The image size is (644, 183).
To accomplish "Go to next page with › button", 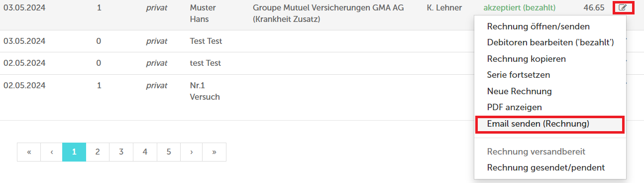I will [x=192, y=152].
